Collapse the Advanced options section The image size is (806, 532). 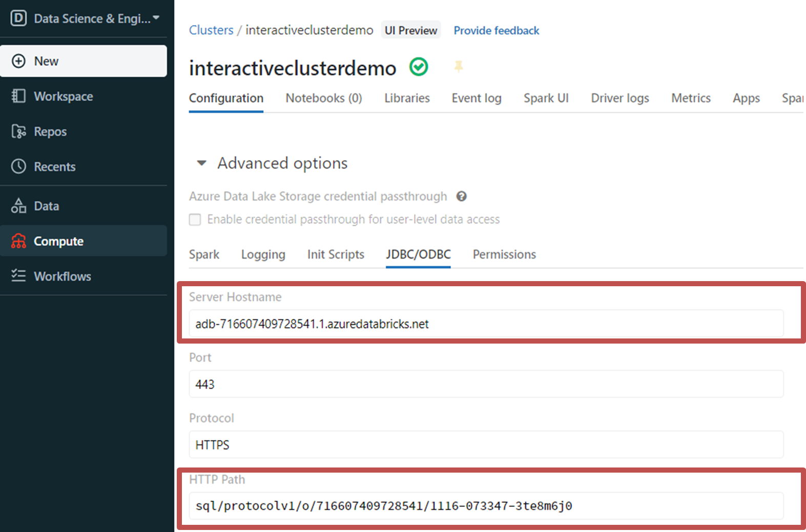pos(201,163)
